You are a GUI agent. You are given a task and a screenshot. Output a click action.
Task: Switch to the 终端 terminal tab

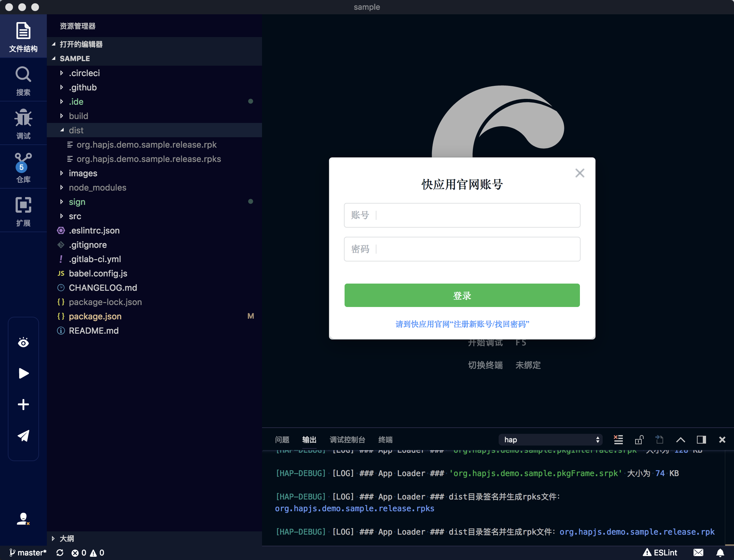[385, 440]
